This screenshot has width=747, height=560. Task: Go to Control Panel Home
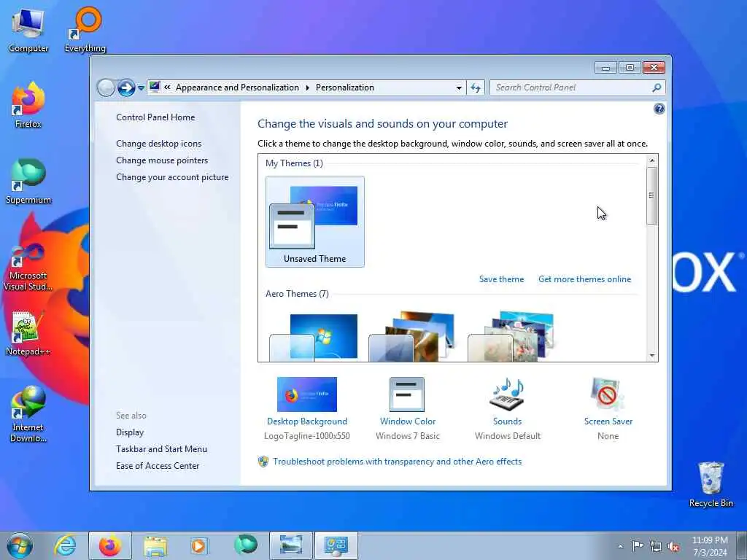click(x=155, y=117)
